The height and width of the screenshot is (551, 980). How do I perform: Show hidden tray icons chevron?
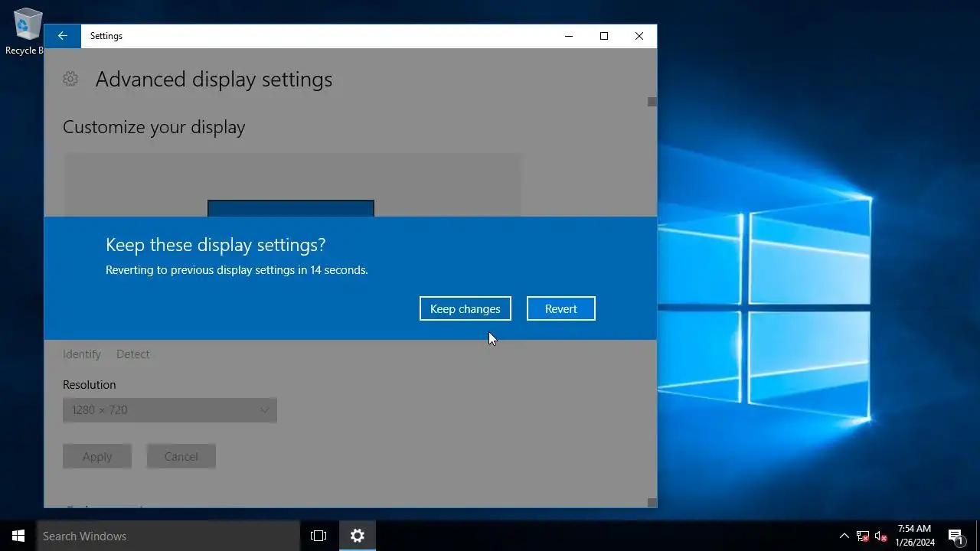click(x=844, y=536)
